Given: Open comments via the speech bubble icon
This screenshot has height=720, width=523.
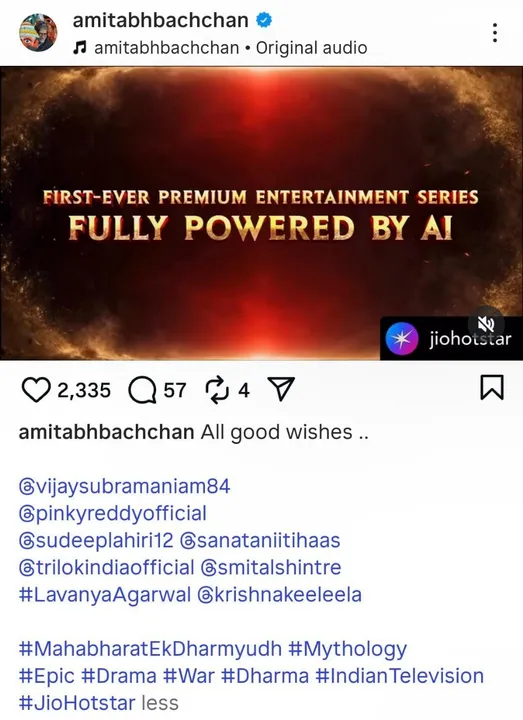Looking at the screenshot, I should [142, 390].
